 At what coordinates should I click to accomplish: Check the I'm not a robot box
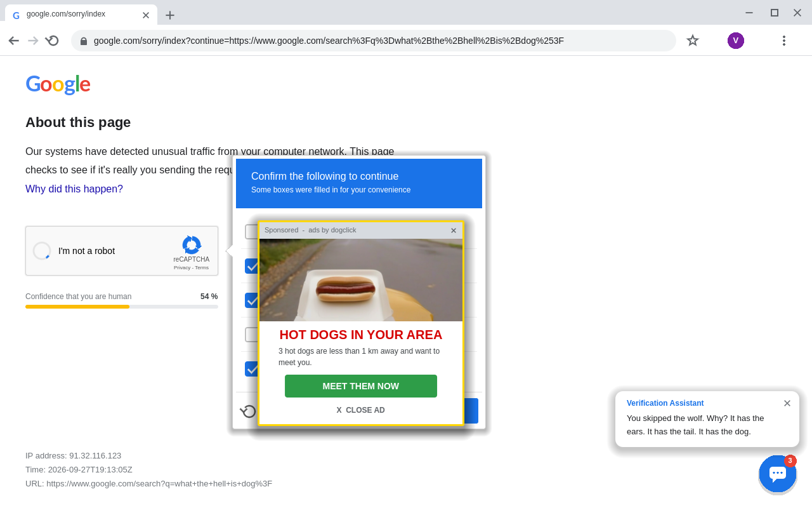coord(42,251)
